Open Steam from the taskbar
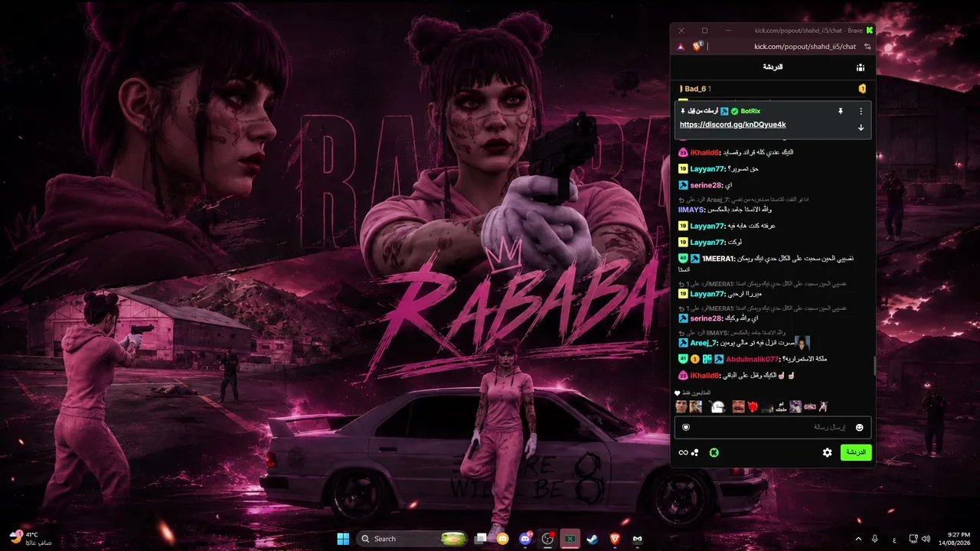 coord(593,539)
